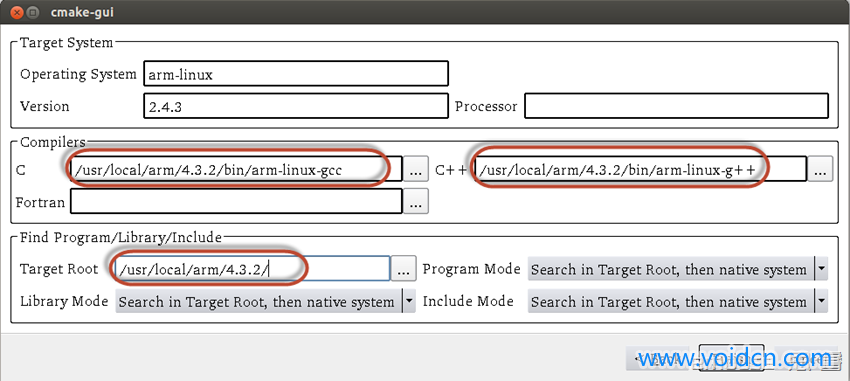Viewport: 850px width, 381px height.
Task: Click the C++ compiler path field
Action: (640, 170)
